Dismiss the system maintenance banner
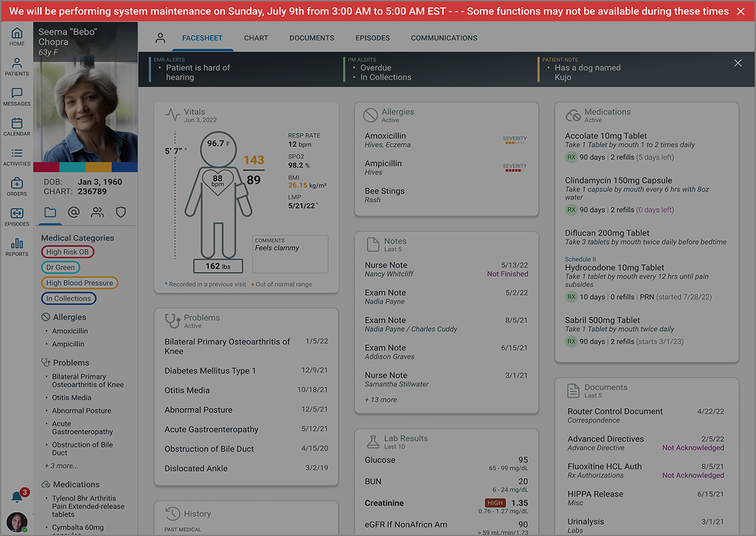Image resolution: width=756 pixels, height=536 pixels. [740, 11]
